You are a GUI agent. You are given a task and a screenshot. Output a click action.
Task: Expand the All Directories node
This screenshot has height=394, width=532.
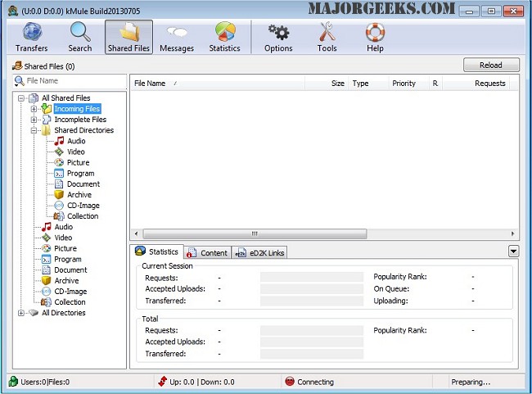point(21,313)
